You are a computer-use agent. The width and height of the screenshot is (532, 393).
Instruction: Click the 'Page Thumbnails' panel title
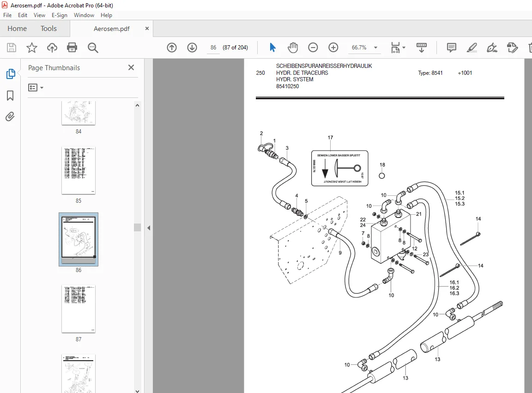54,68
